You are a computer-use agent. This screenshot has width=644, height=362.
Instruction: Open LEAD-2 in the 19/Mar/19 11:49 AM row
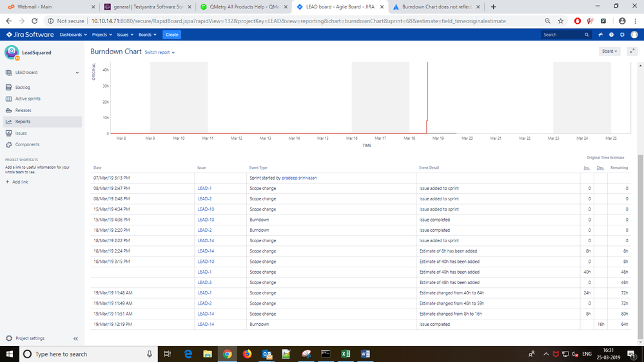(x=204, y=303)
